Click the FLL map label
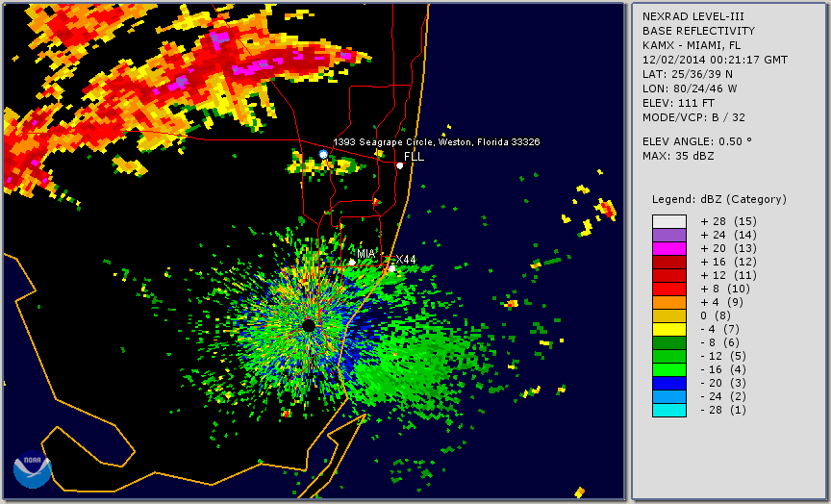831x504 pixels. 414,157
